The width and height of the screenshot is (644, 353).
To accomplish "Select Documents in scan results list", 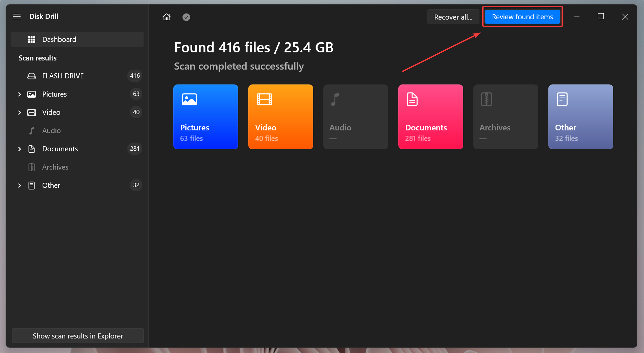I will pos(60,149).
